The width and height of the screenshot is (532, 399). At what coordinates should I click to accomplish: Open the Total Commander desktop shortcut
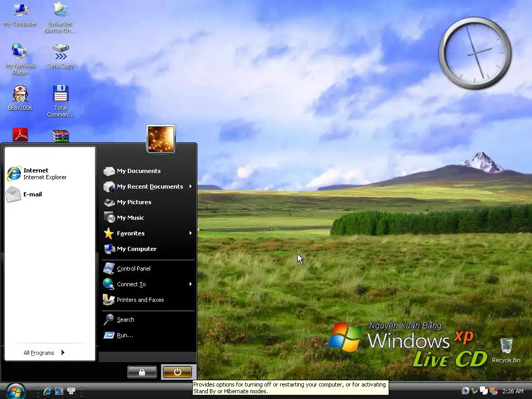coord(60,101)
